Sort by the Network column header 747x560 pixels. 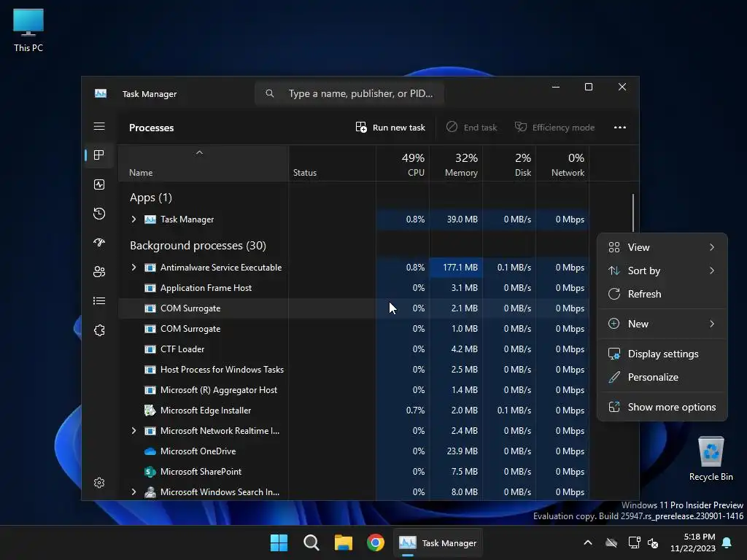[x=563, y=164]
